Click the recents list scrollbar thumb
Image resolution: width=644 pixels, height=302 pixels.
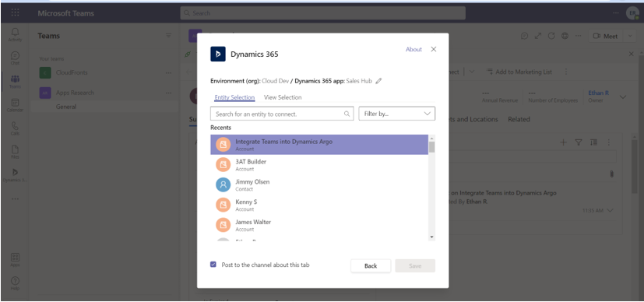point(431,147)
